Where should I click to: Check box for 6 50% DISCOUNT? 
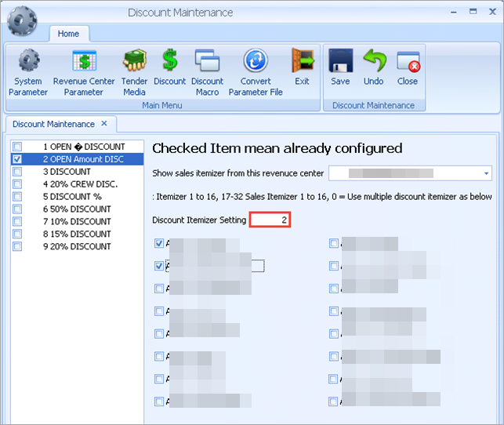[x=17, y=209]
